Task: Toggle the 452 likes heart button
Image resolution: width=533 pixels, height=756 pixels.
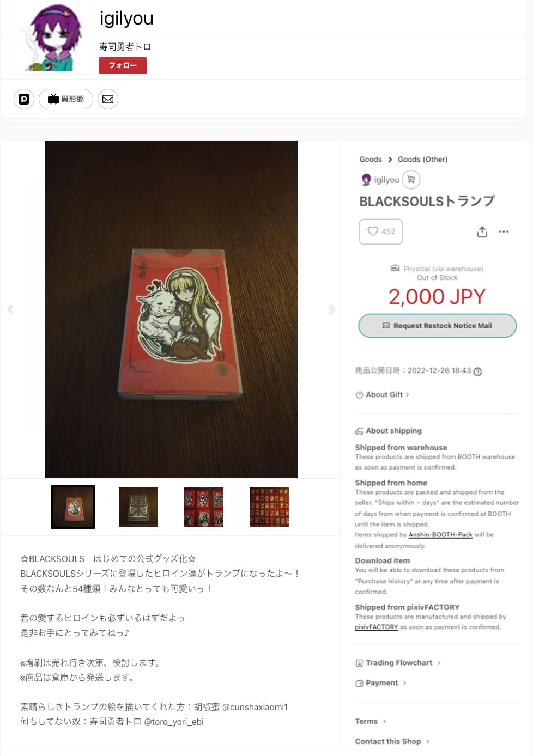Action: click(381, 231)
